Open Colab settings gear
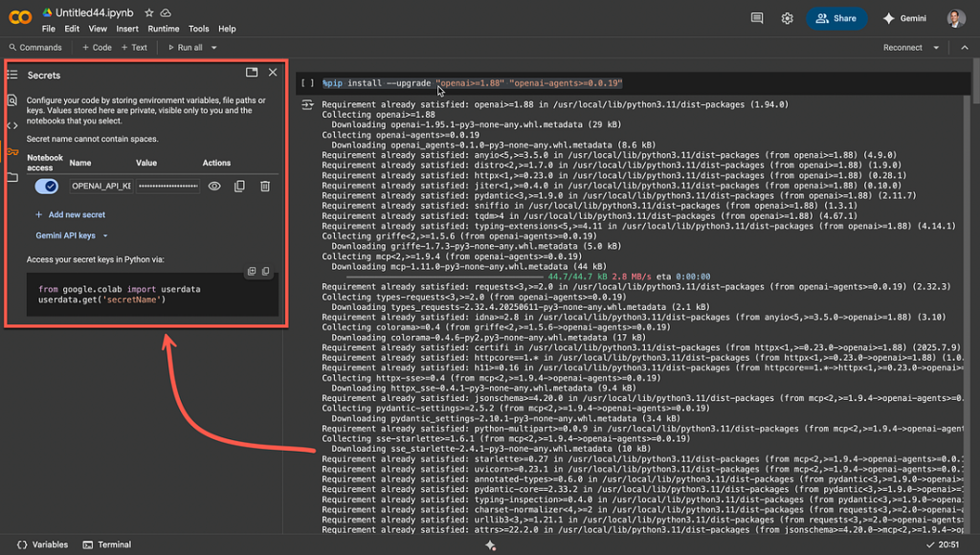The width and height of the screenshot is (980, 555). [x=787, y=17]
